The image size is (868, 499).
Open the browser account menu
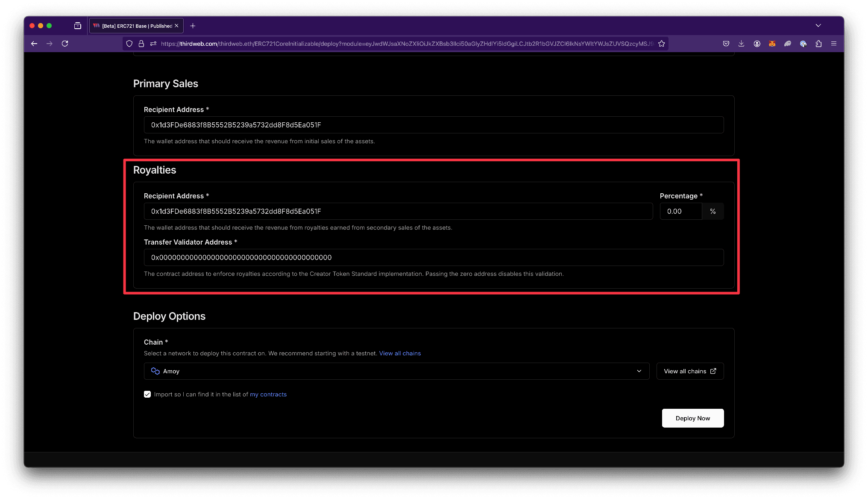click(x=757, y=43)
